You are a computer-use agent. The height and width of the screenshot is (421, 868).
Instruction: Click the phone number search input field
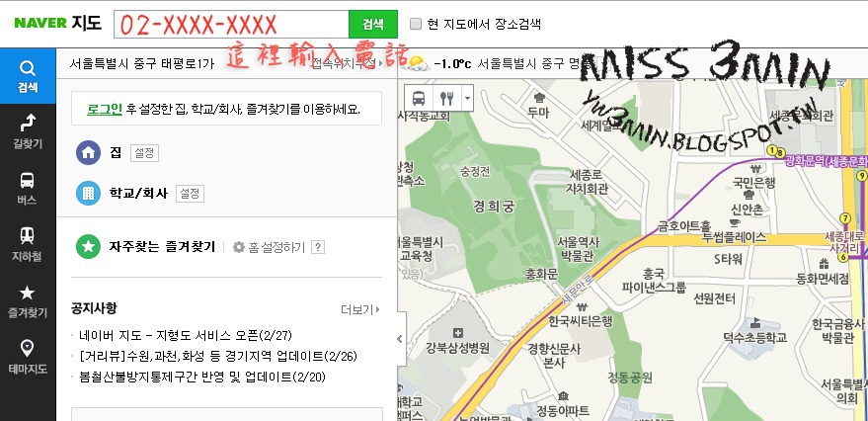(231, 24)
